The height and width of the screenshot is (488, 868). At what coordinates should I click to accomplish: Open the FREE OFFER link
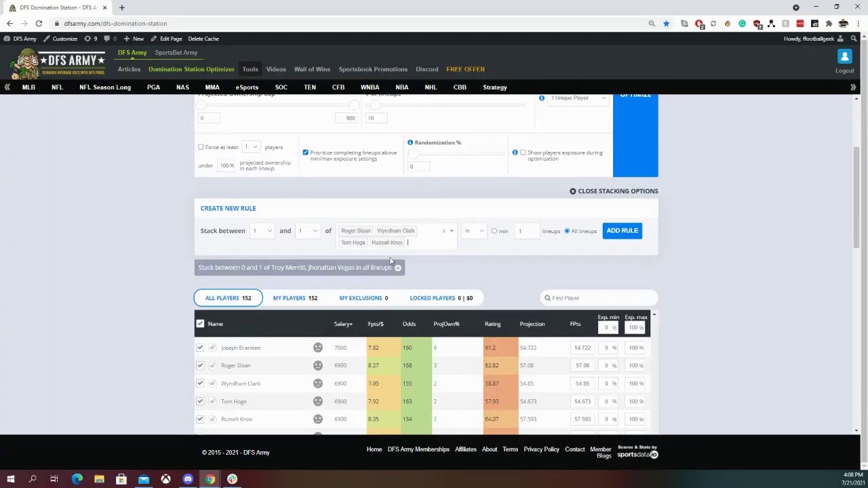(465, 69)
